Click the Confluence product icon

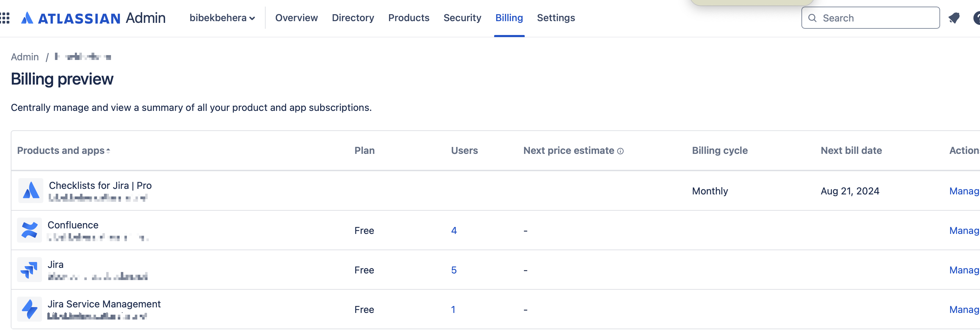[30, 230]
